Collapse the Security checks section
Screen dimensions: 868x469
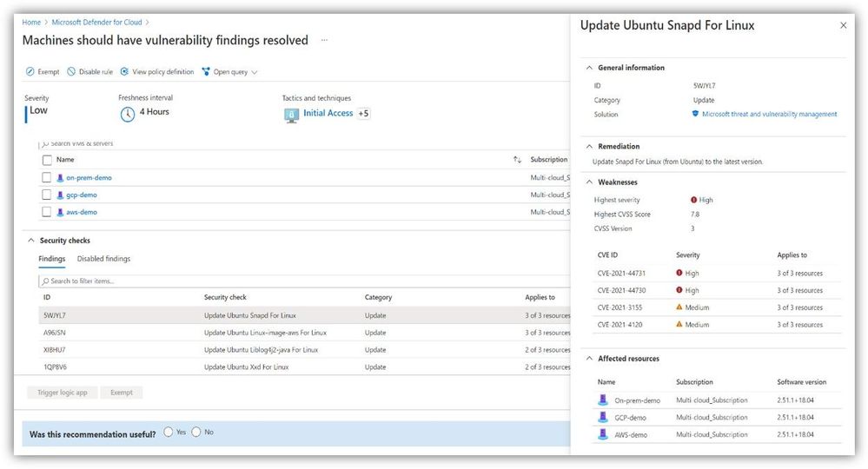click(31, 241)
